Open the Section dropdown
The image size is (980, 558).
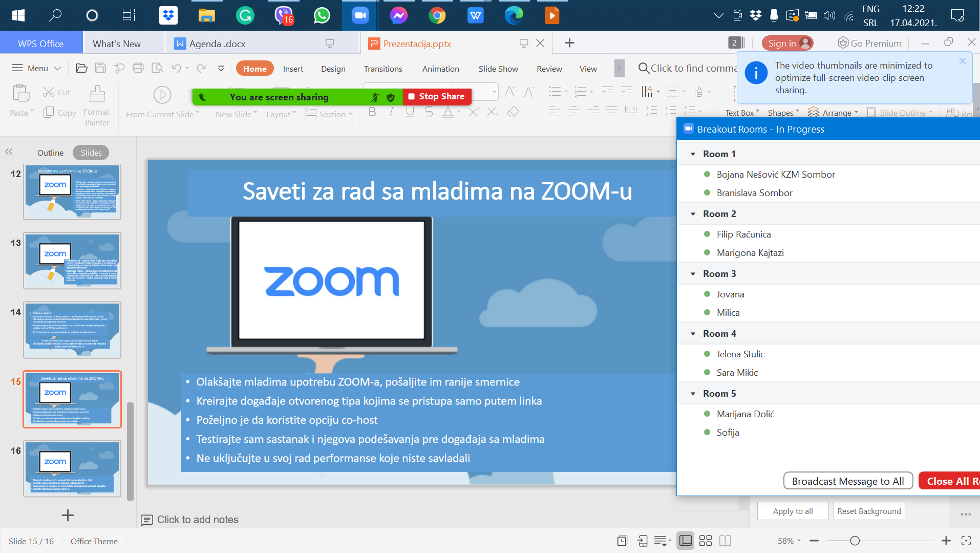(x=328, y=114)
